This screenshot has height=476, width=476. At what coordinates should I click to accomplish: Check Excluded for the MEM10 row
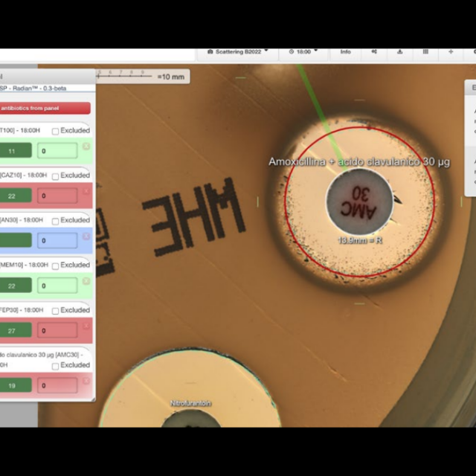[x=55, y=266]
